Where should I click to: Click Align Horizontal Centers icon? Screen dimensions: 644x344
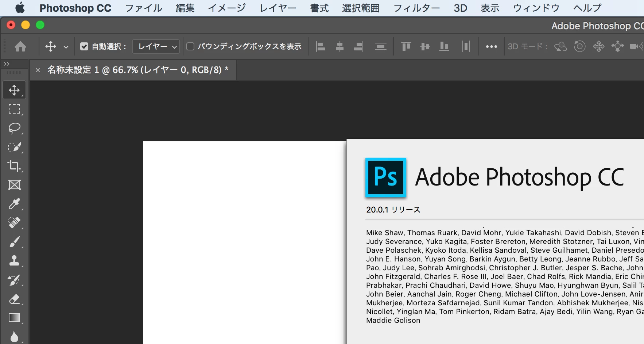[340, 46]
